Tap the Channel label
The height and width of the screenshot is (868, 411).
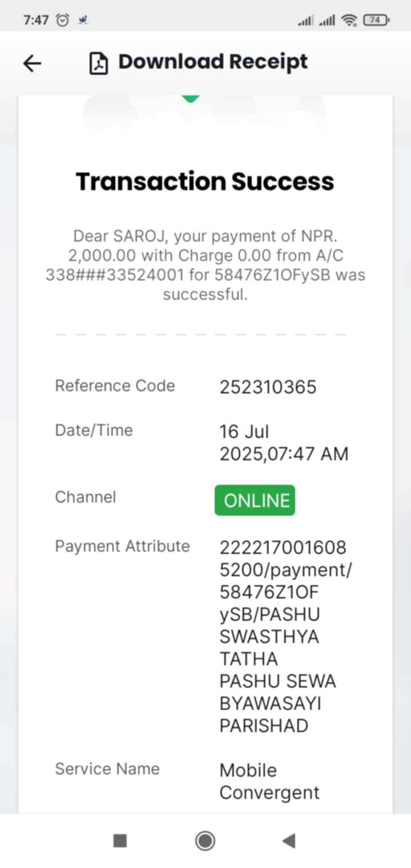(85, 497)
